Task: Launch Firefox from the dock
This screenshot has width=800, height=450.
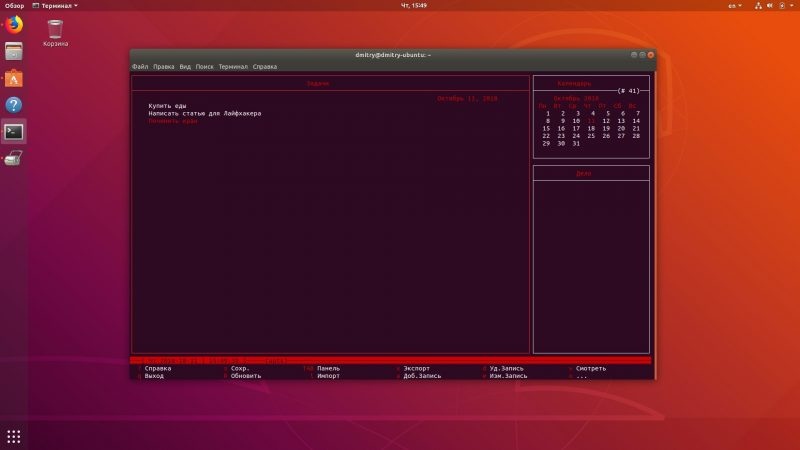Action: click(14, 24)
